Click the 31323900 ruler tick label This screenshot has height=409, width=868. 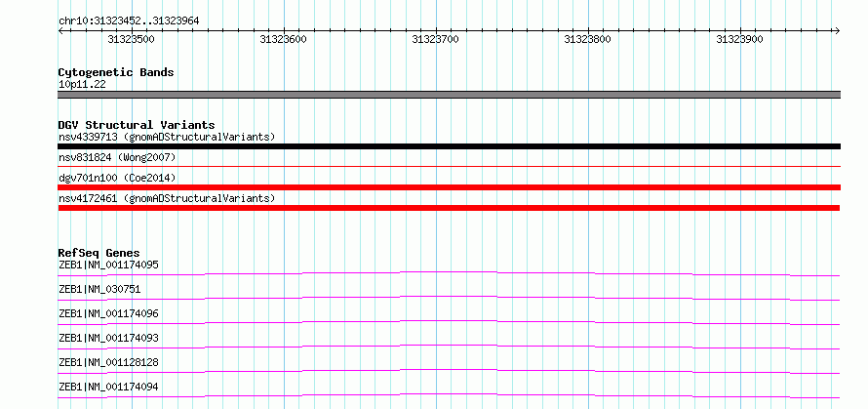(x=740, y=39)
